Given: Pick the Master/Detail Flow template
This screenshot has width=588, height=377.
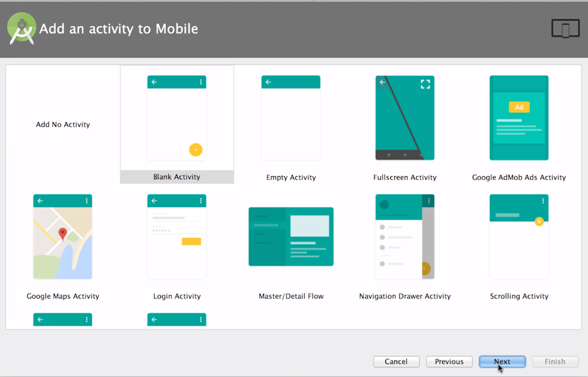Looking at the screenshot, I should pos(290,237).
